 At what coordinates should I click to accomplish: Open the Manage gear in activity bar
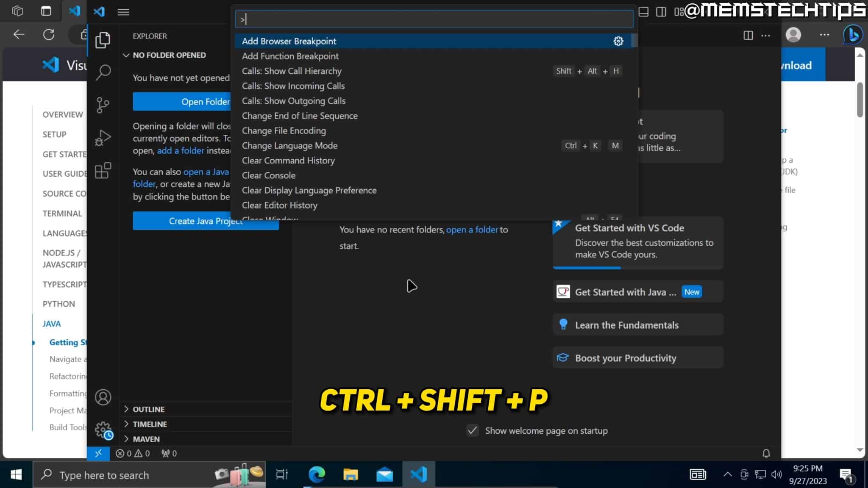[103, 430]
